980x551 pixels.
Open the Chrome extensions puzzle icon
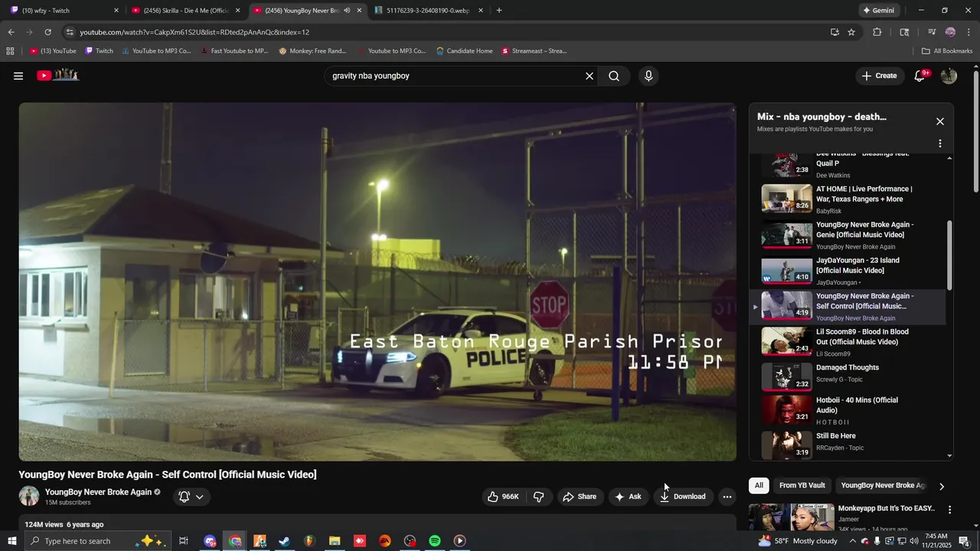click(x=877, y=32)
